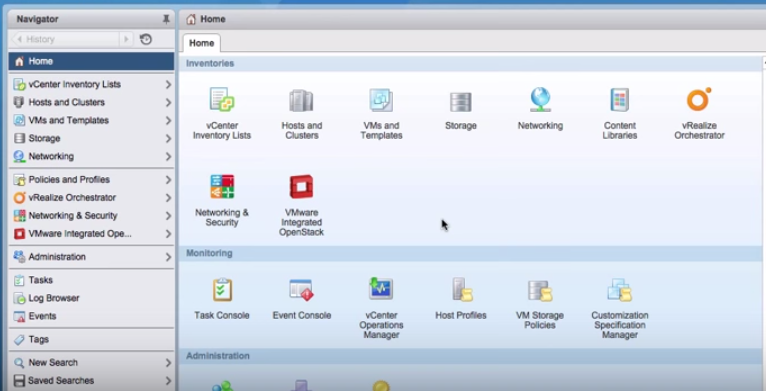Open Administration in the Navigator
The image size is (766, 391).
pos(91,257)
